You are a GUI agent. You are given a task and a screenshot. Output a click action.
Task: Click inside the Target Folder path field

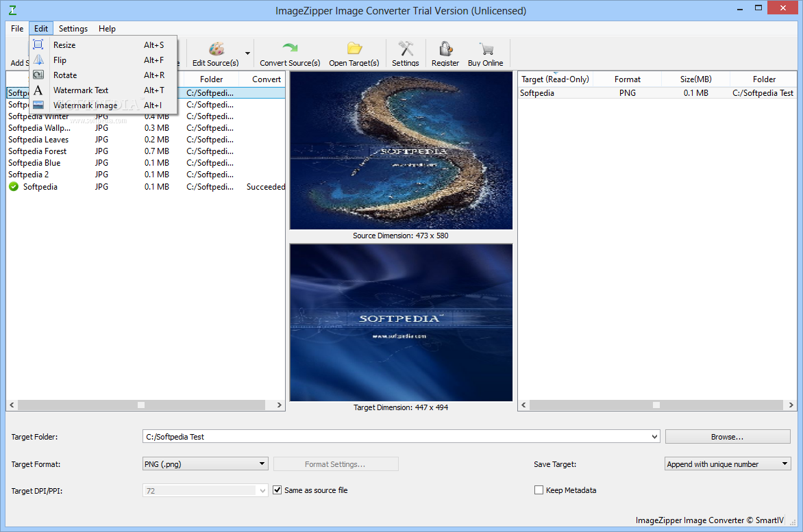[x=395, y=436]
